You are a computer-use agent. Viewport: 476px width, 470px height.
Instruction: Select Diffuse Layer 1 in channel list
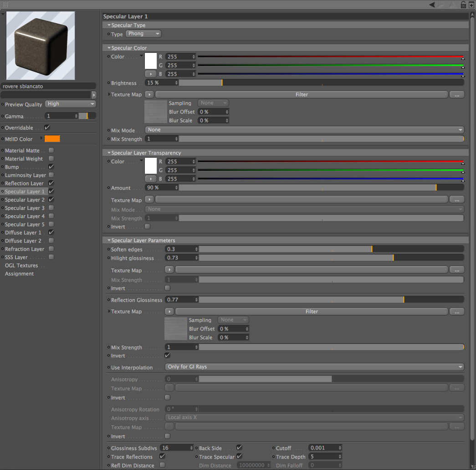point(23,232)
